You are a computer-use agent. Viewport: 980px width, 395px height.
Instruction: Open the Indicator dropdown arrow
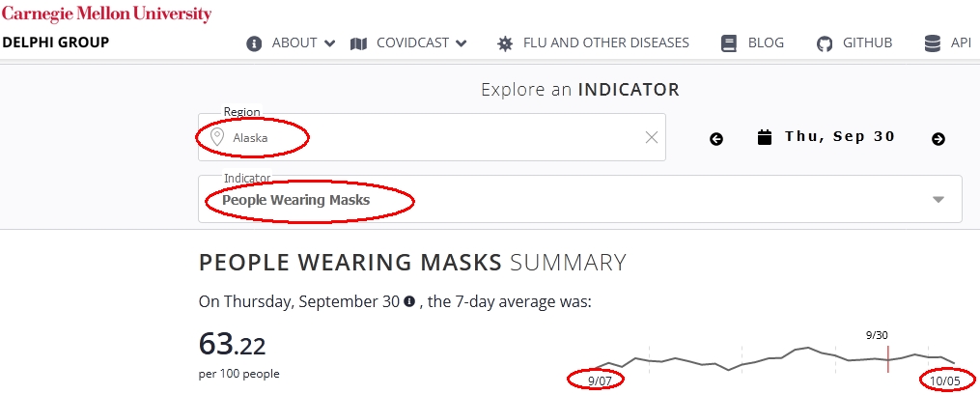pyautogui.click(x=938, y=199)
